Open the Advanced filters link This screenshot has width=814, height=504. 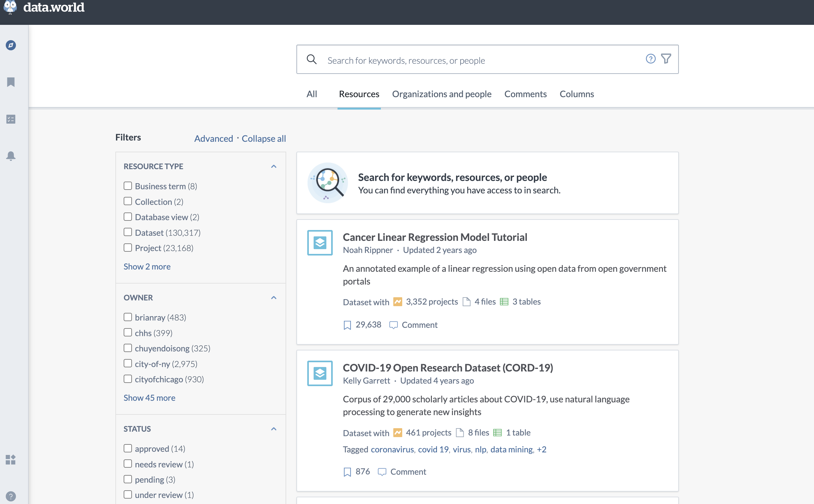[214, 139]
